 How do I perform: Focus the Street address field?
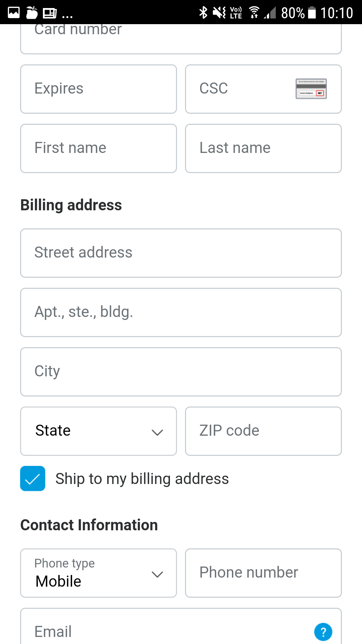coord(181,253)
